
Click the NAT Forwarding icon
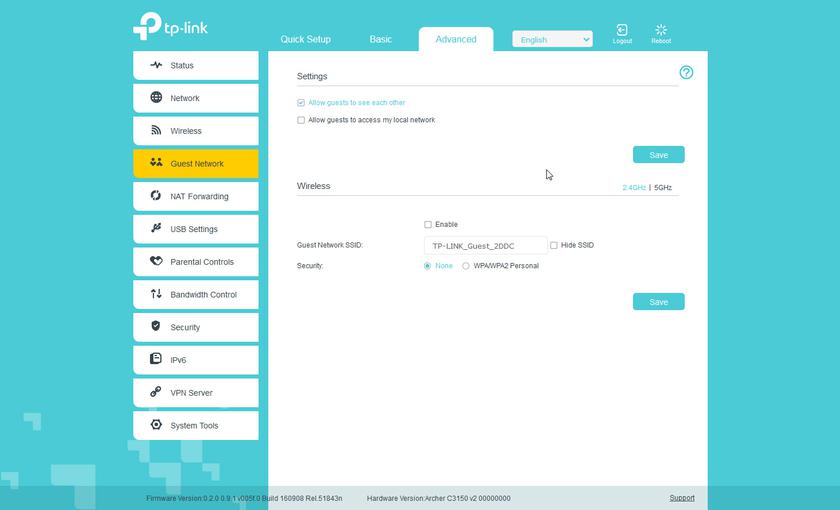click(x=156, y=196)
